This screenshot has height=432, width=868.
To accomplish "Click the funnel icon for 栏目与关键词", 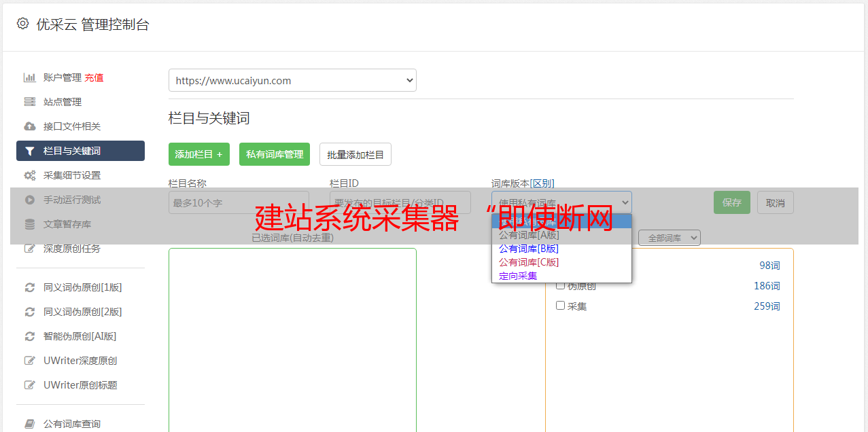I will click(x=30, y=151).
